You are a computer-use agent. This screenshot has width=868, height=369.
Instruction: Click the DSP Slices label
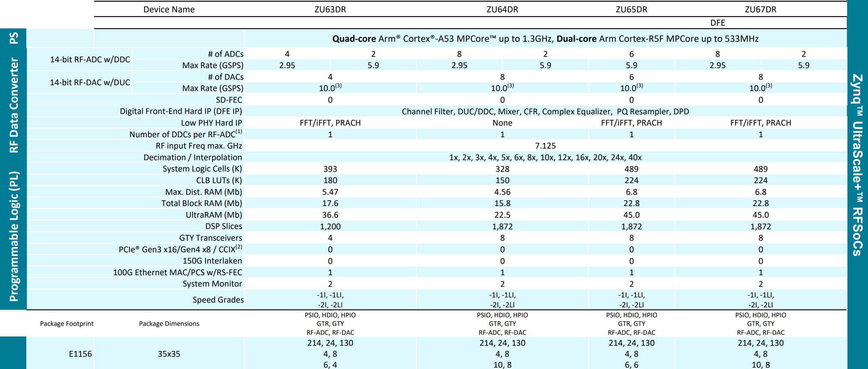click(x=224, y=226)
